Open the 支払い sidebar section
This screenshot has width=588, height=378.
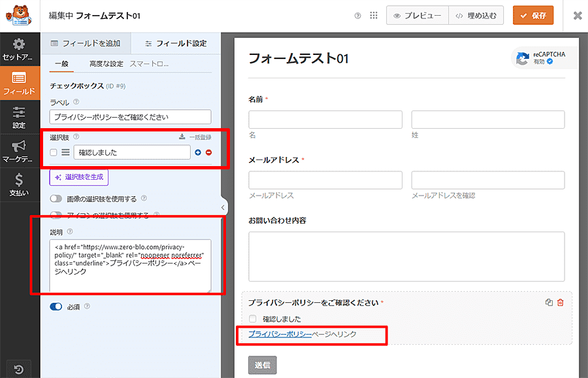(x=19, y=184)
